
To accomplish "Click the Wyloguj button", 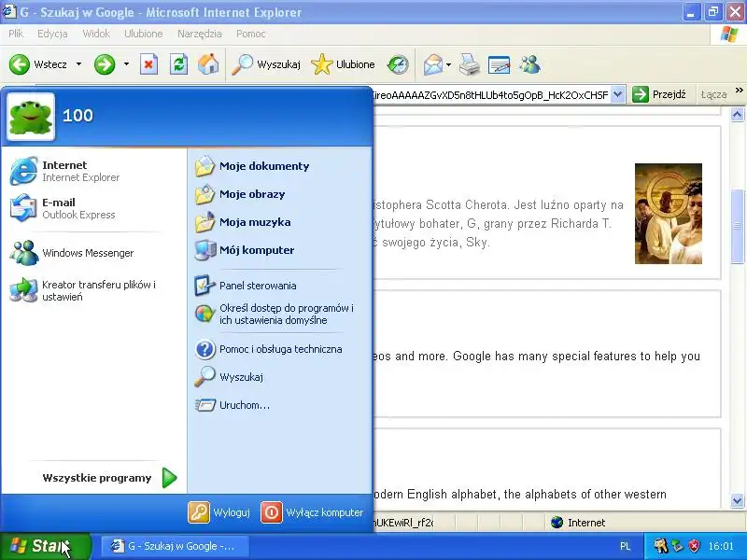I will [x=219, y=512].
